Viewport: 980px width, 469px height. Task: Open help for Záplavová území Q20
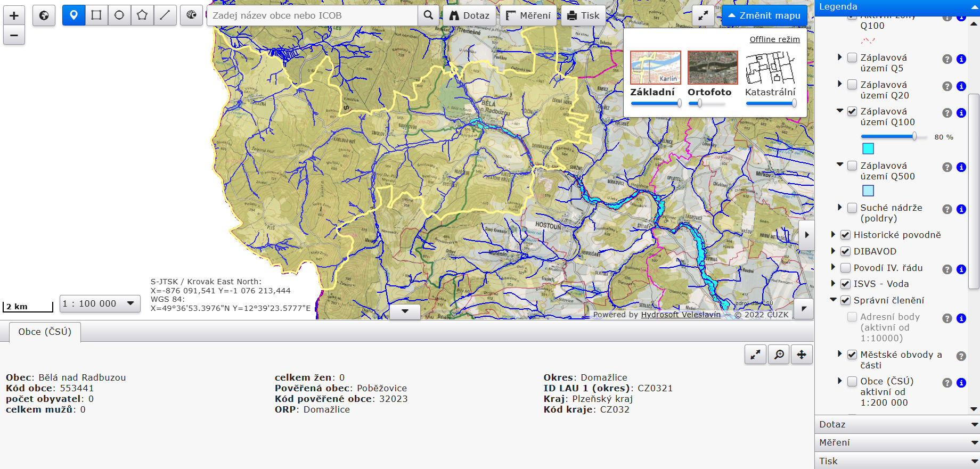(x=947, y=86)
